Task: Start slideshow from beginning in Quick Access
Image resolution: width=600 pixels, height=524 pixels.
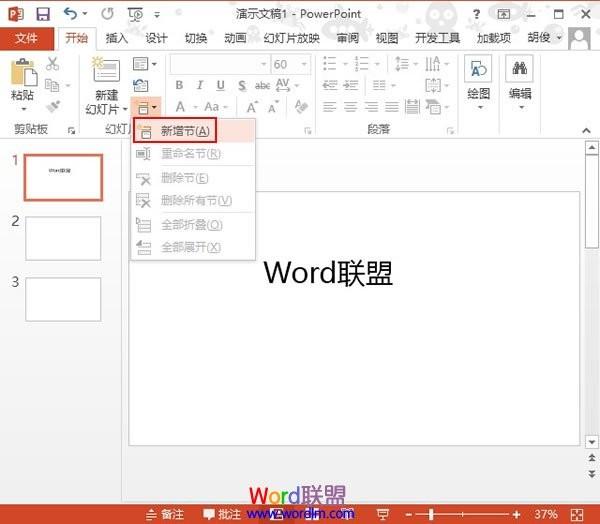Action: [135, 14]
